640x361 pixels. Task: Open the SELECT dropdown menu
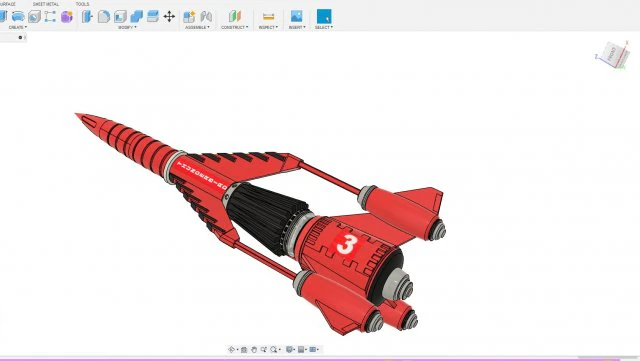pyautogui.click(x=324, y=27)
